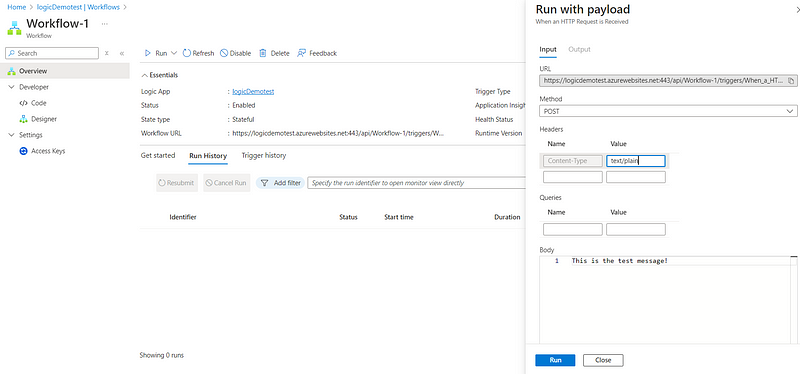Open the Method POST dropdown
The width and height of the screenshot is (800, 374).
pyautogui.click(x=668, y=111)
